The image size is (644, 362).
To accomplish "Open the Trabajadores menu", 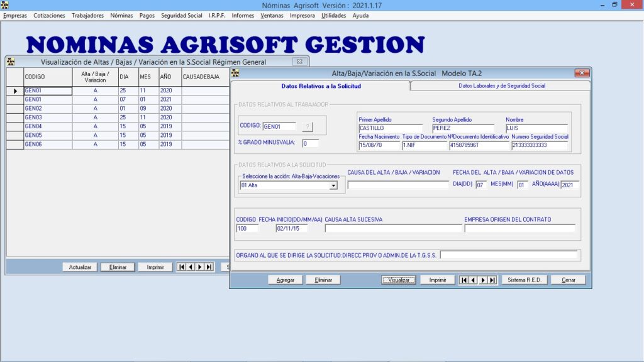I will 87,16.
